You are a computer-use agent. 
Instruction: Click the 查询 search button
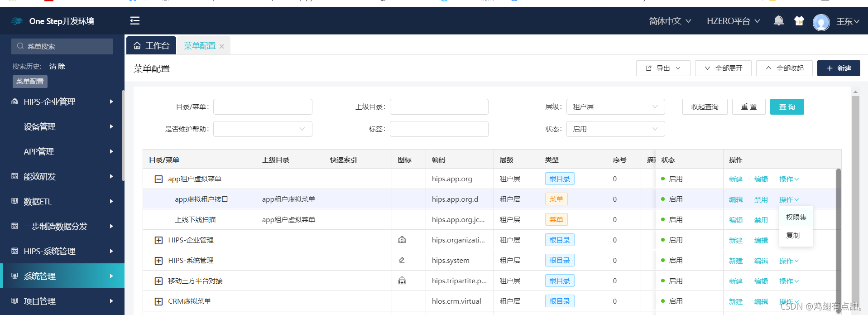pyautogui.click(x=787, y=107)
